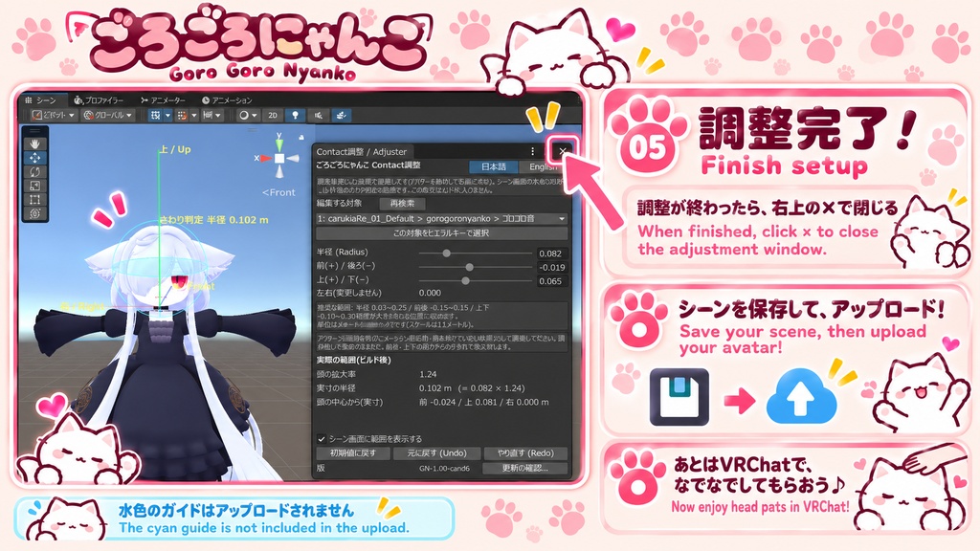Click the up/down value field 0.065
Screen dimensions: 980x551
(552, 281)
